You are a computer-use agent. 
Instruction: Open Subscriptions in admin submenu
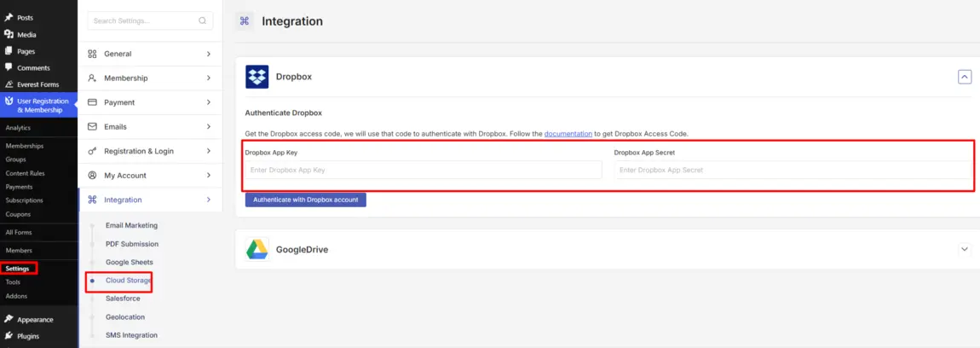[x=25, y=200]
